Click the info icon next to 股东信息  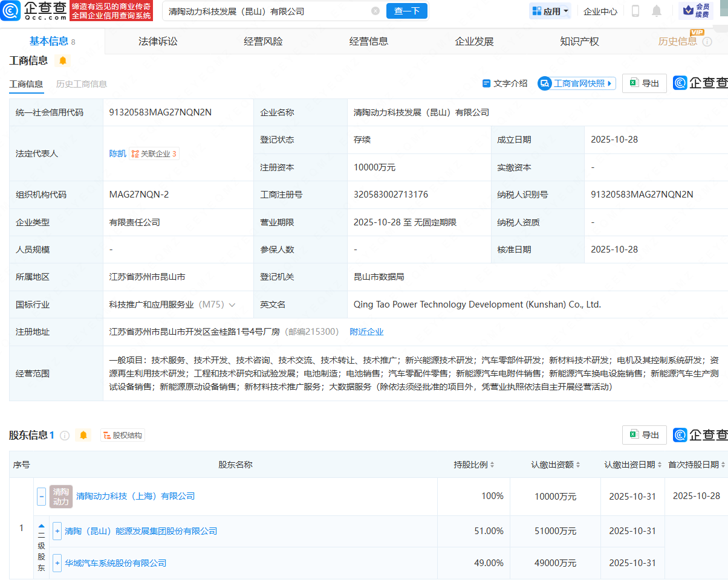coord(65,435)
